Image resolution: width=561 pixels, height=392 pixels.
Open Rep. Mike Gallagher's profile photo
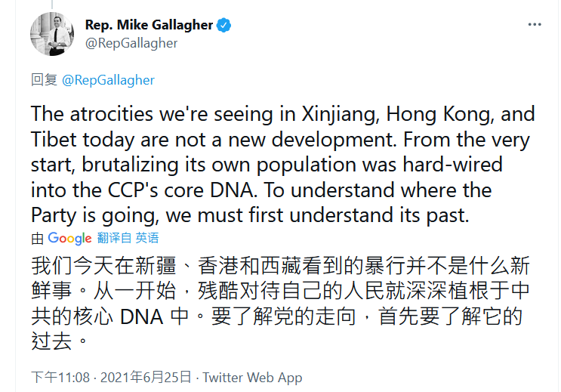pos(52,34)
